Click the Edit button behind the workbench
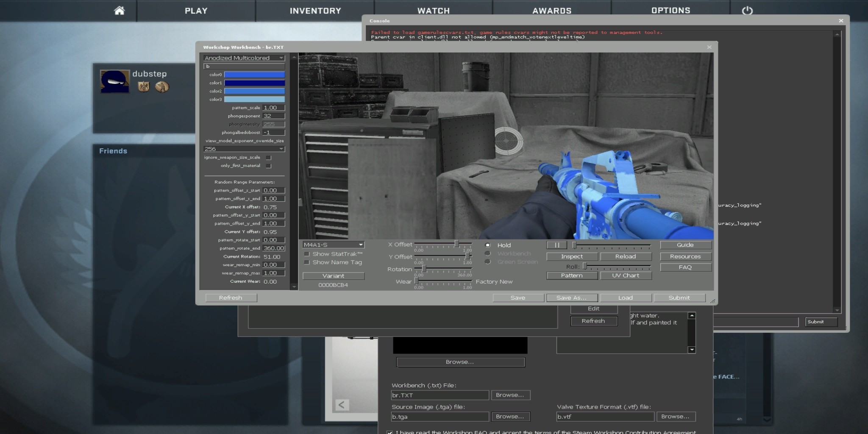 click(593, 309)
